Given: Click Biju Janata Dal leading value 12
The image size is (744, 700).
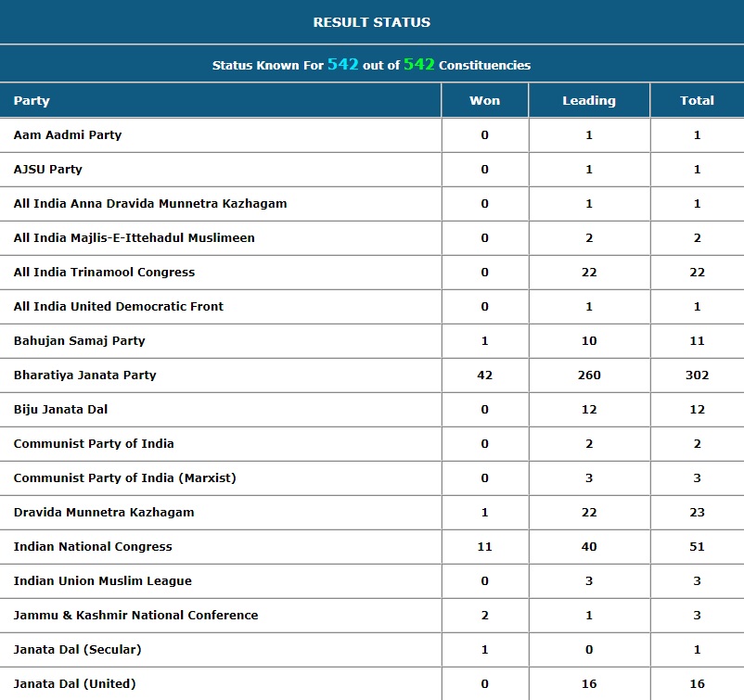Looking at the screenshot, I should click(589, 409).
